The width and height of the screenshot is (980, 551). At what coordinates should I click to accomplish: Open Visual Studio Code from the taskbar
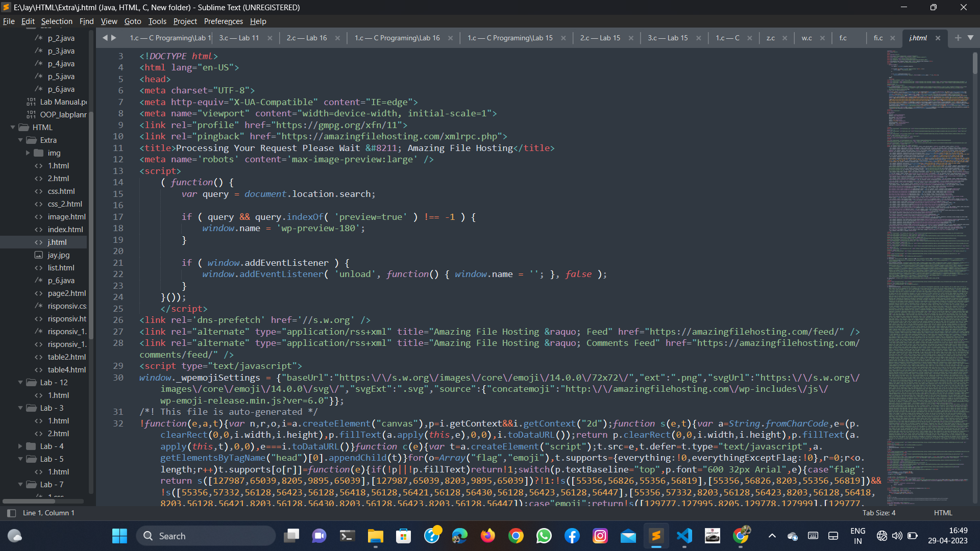point(684,536)
